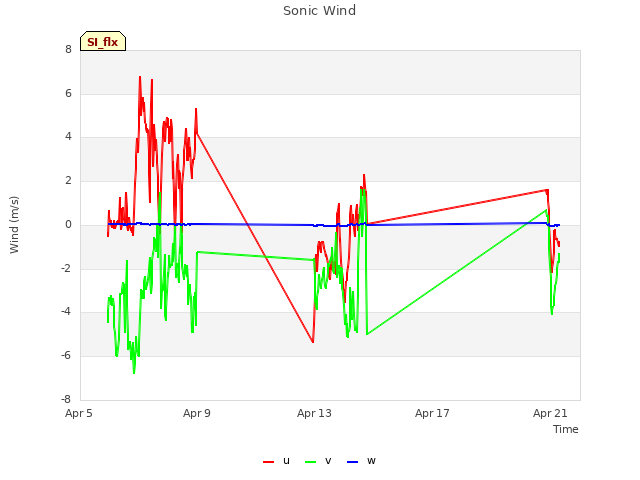Click the y-axis label 2
The width and height of the screenshot is (640, 480).
click(68, 181)
